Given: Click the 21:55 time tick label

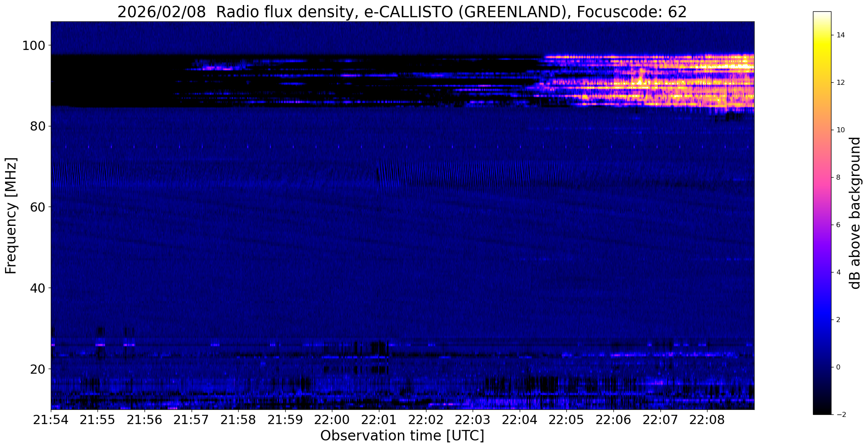Looking at the screenshot, I should (97, 419).
